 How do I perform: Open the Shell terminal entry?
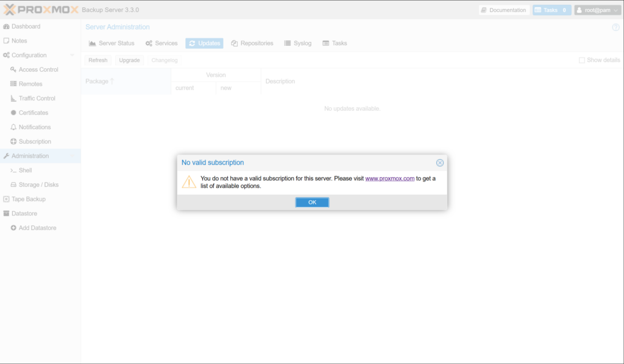(x=25, y=170)
